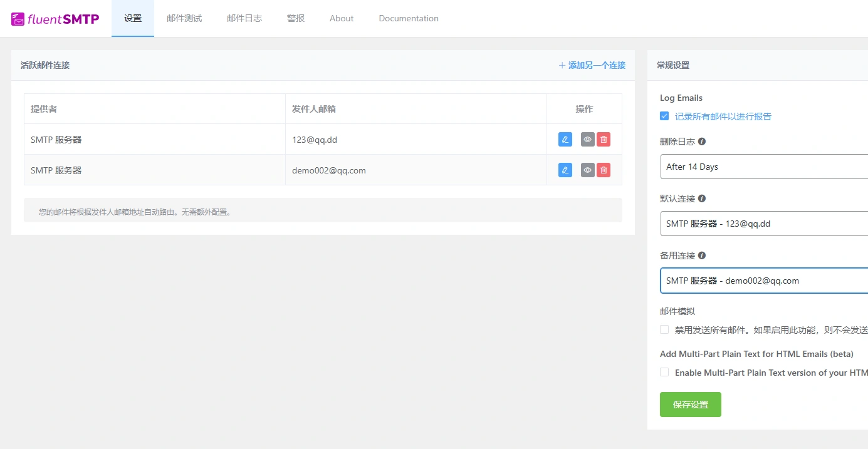868x449 pixels.
Task: Disable logging all emails for reporting
Action: click(664, 116)
